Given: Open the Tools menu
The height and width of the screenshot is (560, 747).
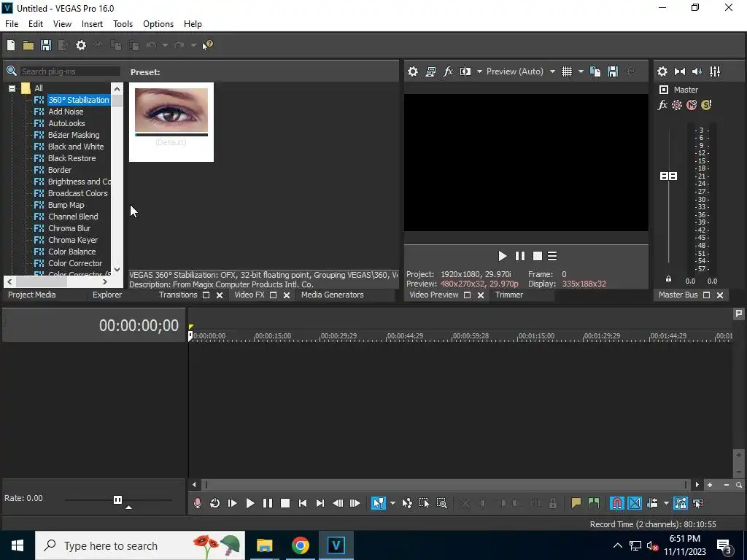Looking at the screenshot, I should tap(123, 24).
